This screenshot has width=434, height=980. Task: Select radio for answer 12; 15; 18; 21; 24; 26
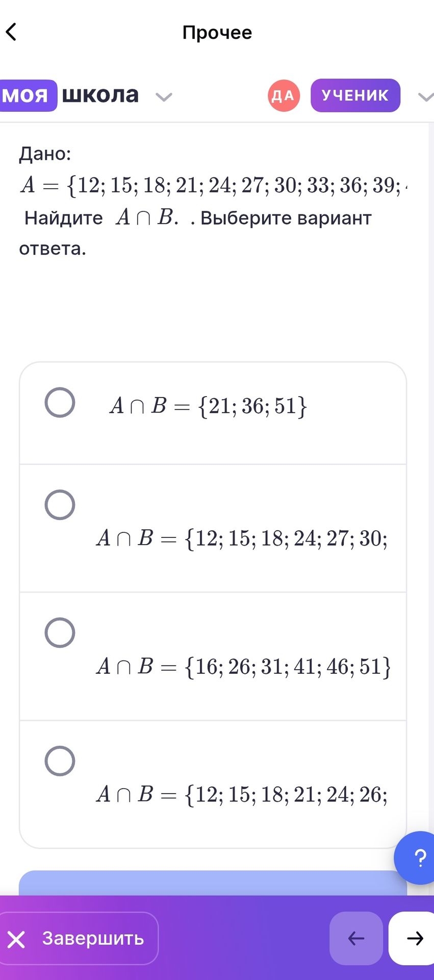[x=60, y=761]
